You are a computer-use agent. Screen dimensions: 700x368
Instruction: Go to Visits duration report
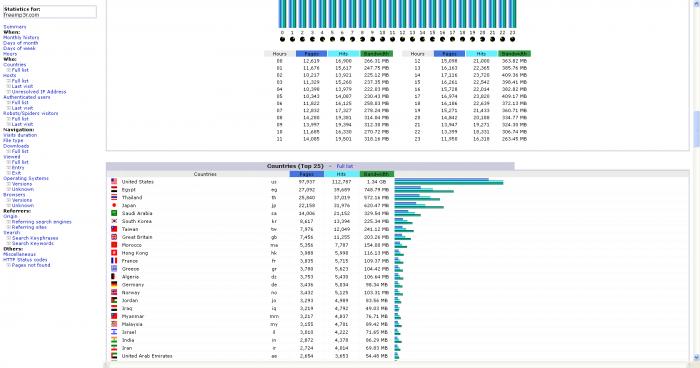(20, 135)
